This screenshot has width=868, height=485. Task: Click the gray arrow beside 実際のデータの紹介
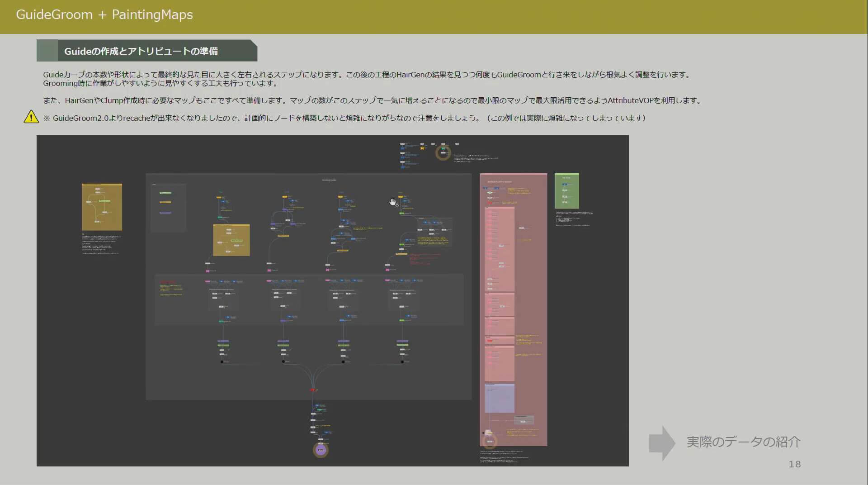pos(661,443)
